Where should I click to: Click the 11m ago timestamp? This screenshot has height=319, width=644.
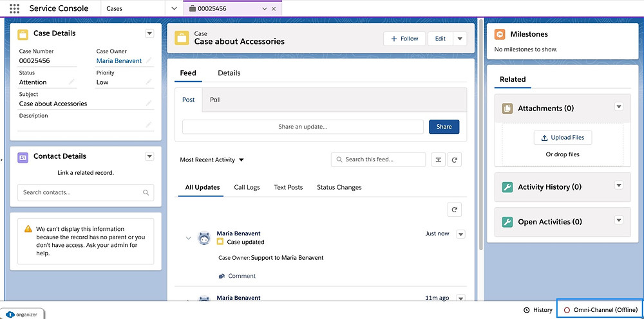(437, 298)
